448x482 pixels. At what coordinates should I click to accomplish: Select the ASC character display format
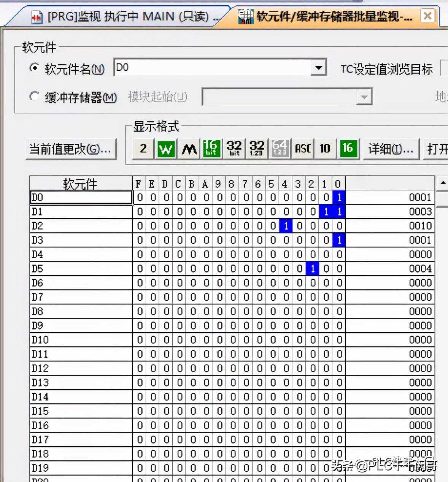tap(303, 149)
